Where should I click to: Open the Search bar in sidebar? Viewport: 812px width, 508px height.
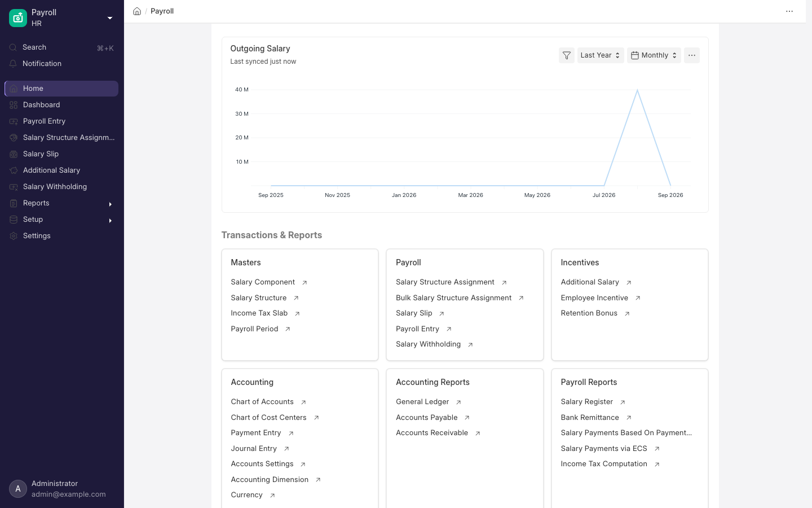(x=61, y=47)
